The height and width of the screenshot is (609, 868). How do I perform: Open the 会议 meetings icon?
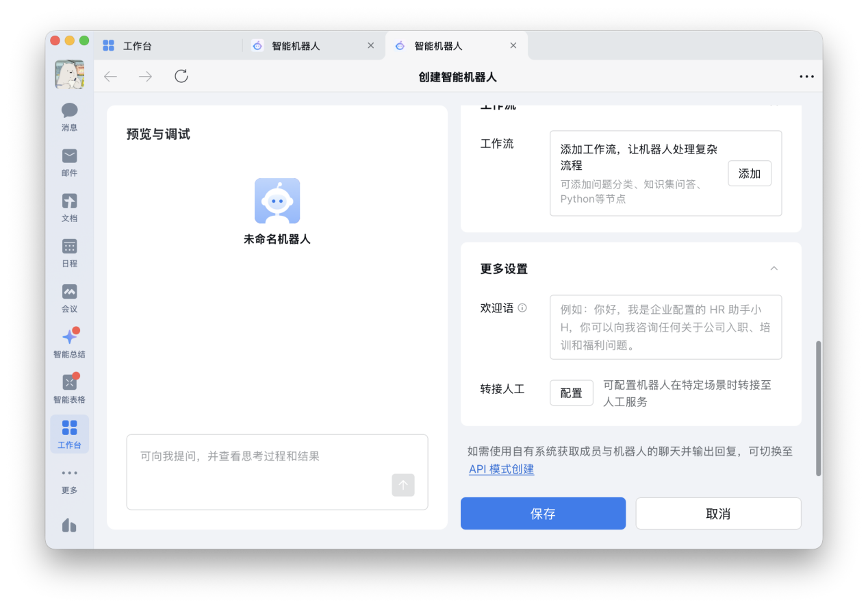tap(68, 293)
